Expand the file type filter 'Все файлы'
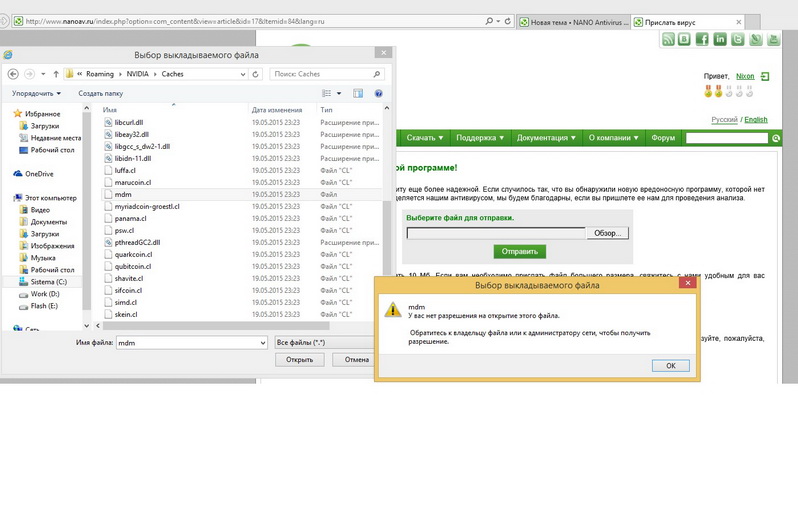The width and height of the screenshot is (798, 521). [x=324, y=342]
